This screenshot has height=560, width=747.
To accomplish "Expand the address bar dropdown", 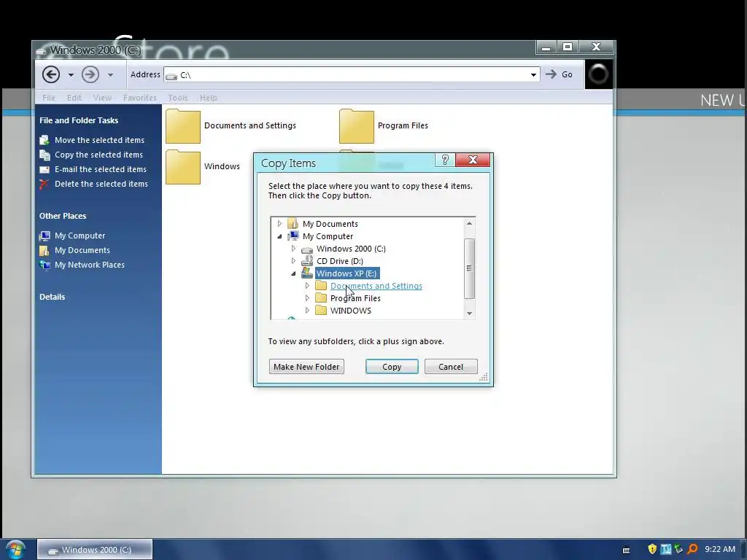I will 533,75.
